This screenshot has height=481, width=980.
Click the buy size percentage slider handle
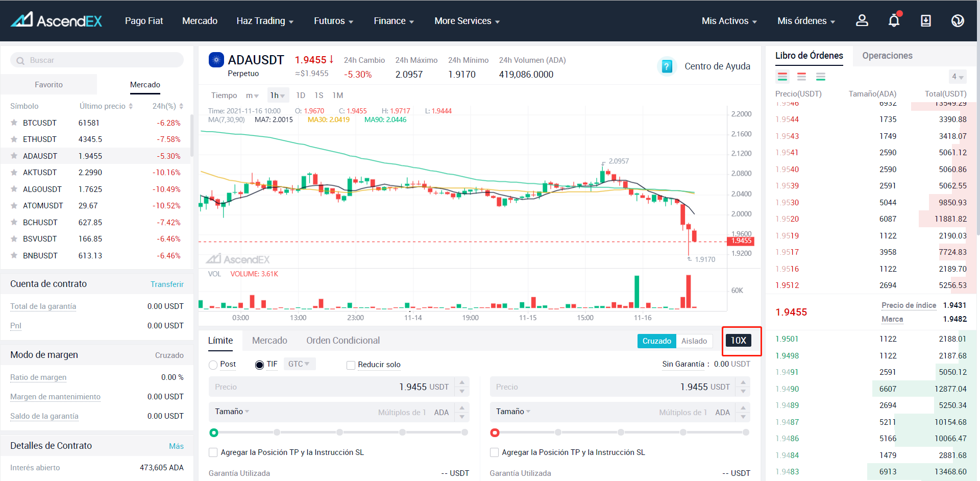(x=214, y=432)
